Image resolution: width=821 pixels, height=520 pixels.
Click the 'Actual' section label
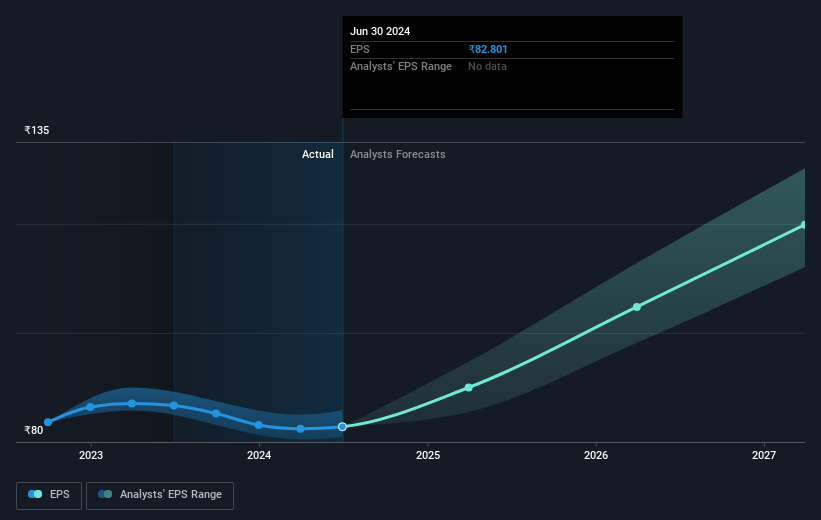[x=317, y=154]
